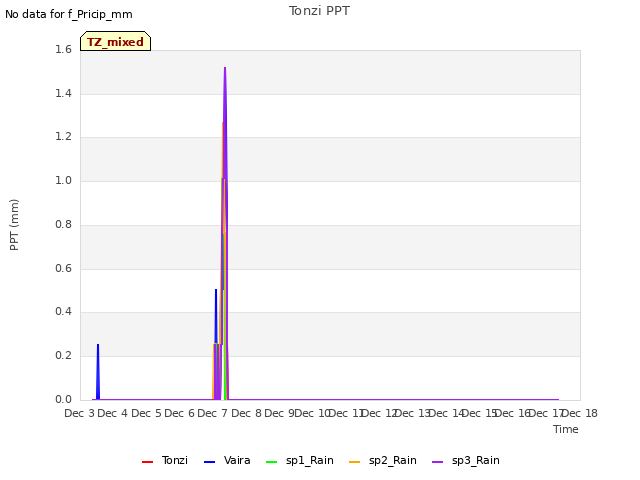Toggle the sp2_Rain legend entry
The image size is (640, 480).
pyautogui.click(x=383, y=460)
